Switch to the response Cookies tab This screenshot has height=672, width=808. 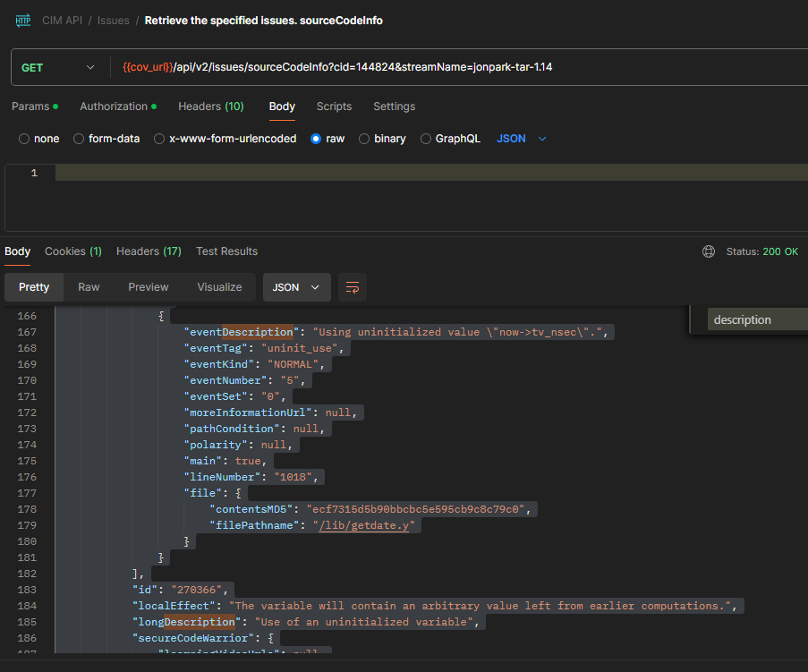coord(72,251)
